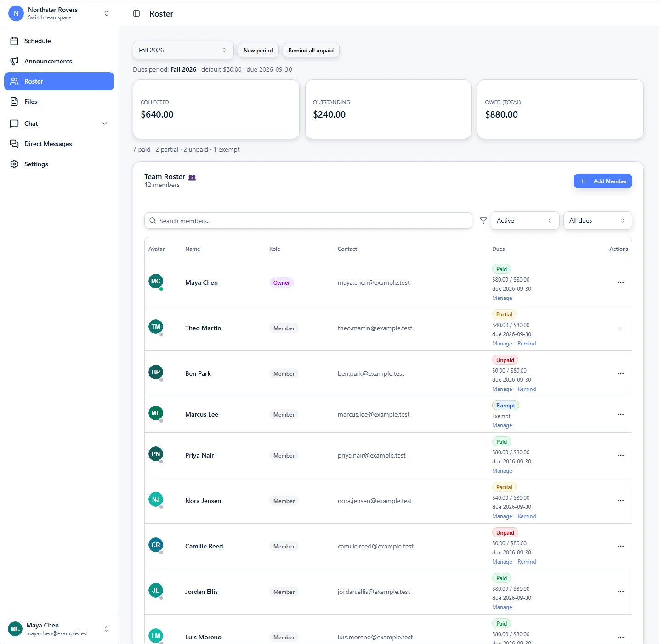Screen dimensions: 659x644
Task: Open the All dues filter dropdown
Action: tap(597, 220)
